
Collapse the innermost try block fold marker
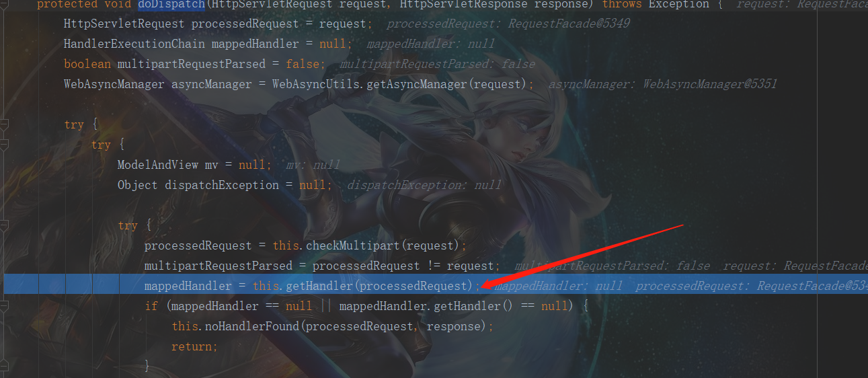[x=4, y=225]
